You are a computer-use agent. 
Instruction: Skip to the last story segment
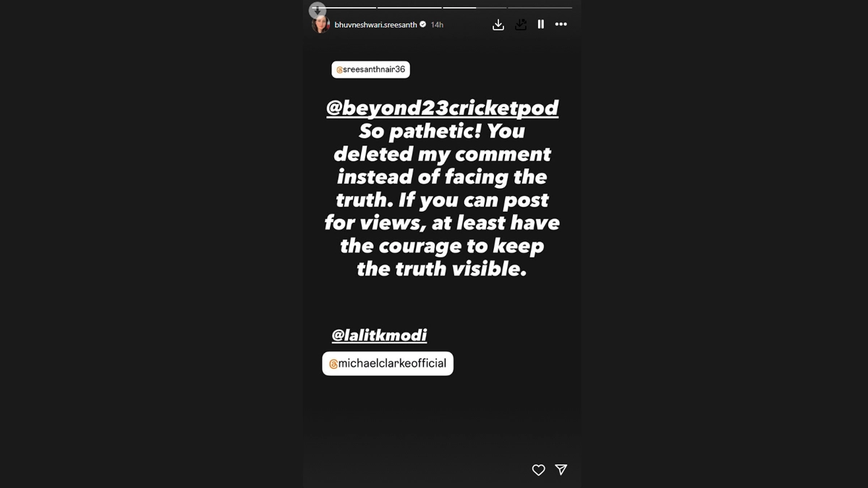540,8
